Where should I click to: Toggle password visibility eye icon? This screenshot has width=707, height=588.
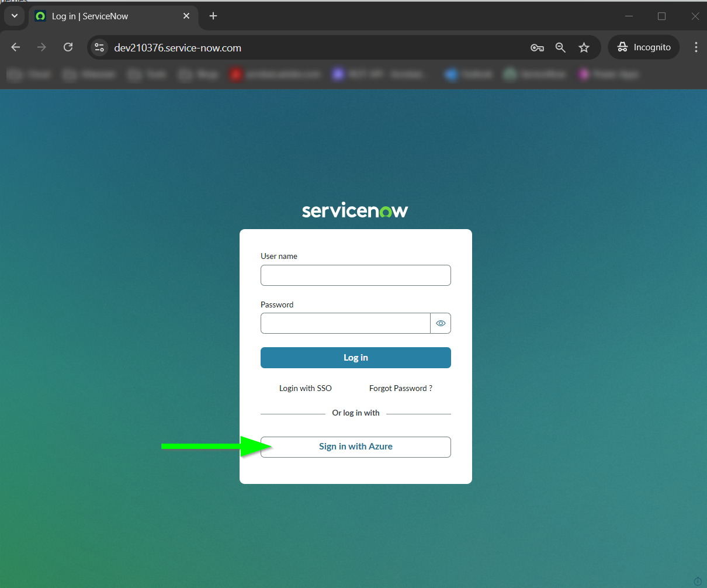(441, 323)
